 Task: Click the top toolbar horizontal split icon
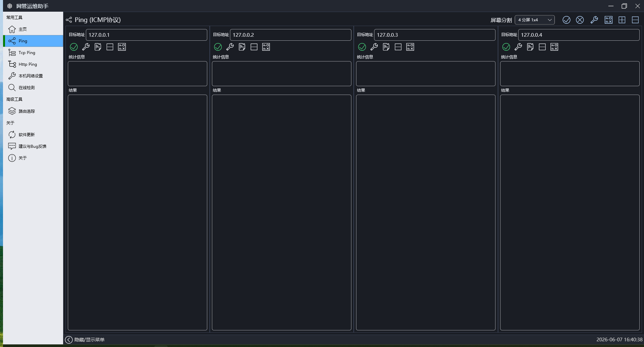(x=635, y=20)
